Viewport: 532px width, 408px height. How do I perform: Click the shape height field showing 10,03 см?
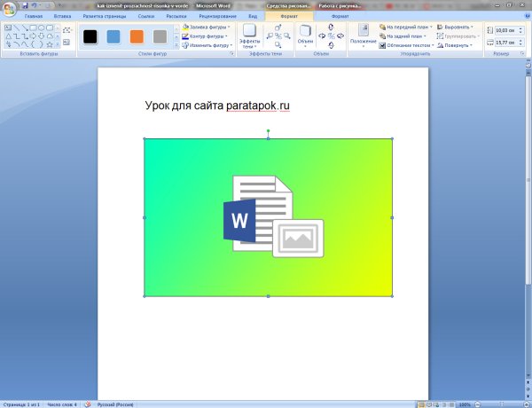(x=507, y=31)
